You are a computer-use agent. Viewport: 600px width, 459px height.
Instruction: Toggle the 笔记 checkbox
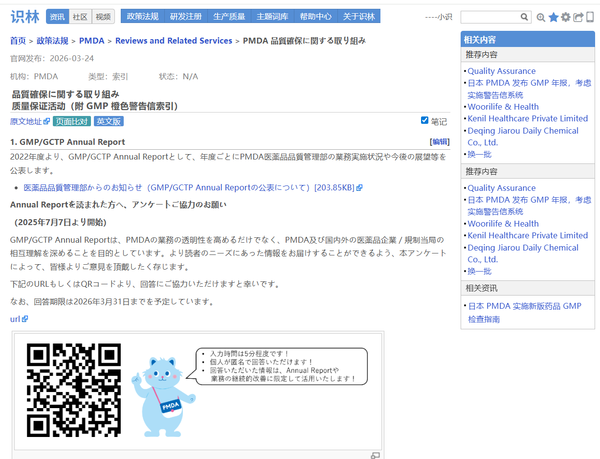click(425, 121)
